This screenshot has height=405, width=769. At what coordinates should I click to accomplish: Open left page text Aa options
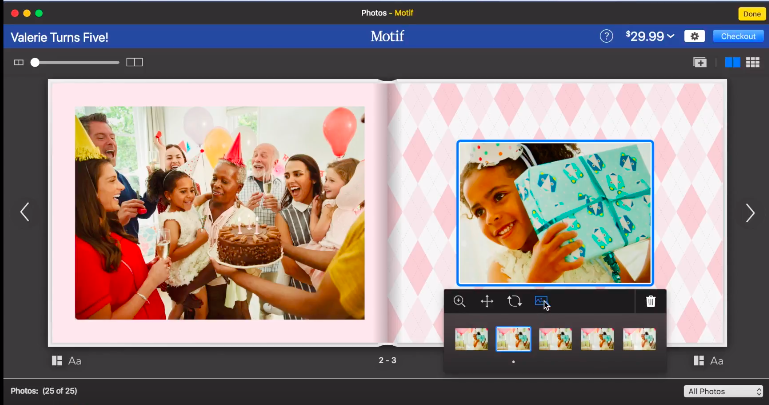click(75, 361)
